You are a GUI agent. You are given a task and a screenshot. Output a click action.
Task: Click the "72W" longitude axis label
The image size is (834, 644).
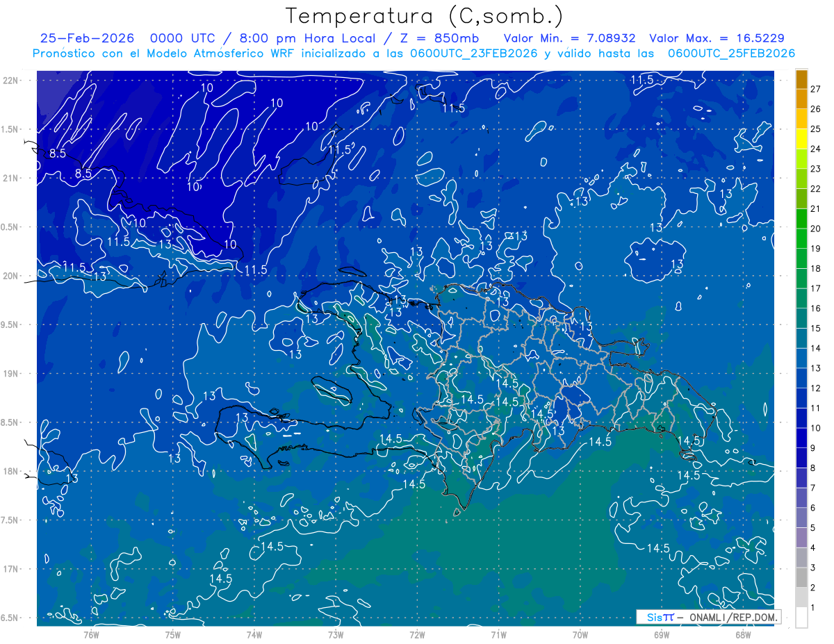pos(418,635)
